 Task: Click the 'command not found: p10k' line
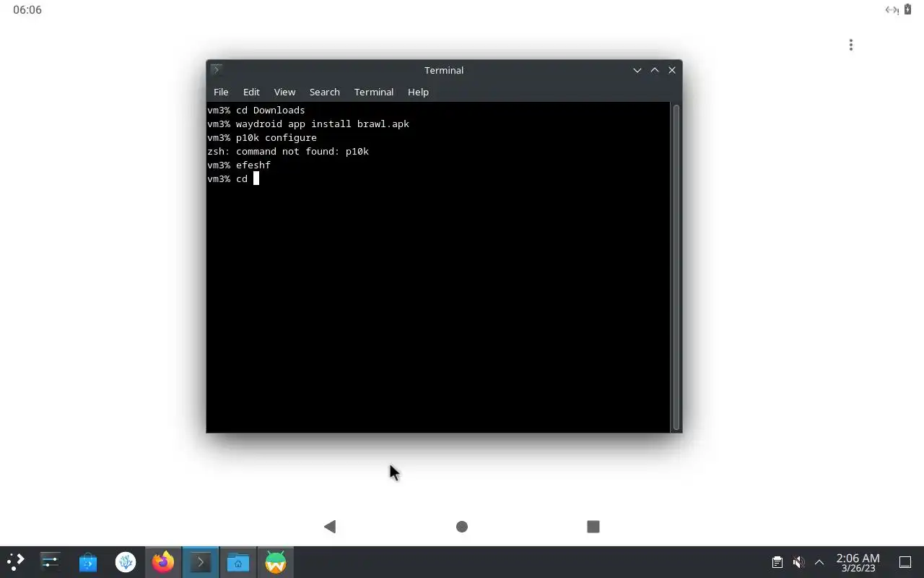point(288,151)
